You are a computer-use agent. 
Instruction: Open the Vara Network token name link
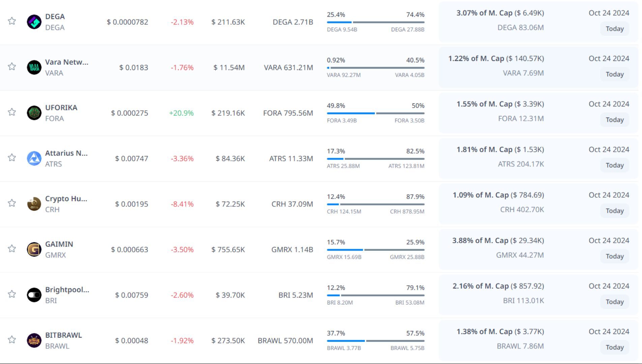tap(66, 62)
